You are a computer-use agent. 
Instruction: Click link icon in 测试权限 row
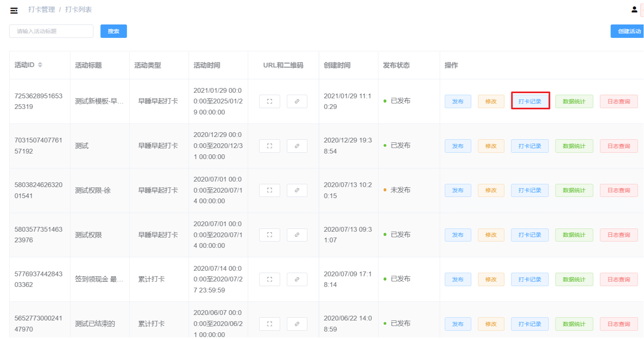tap(297, 235)
